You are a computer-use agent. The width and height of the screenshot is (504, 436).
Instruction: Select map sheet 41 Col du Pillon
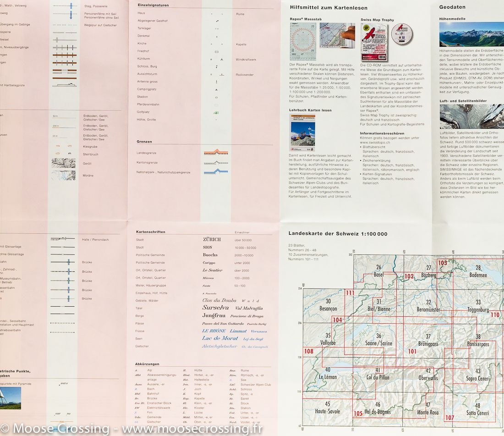coord(378,374)
